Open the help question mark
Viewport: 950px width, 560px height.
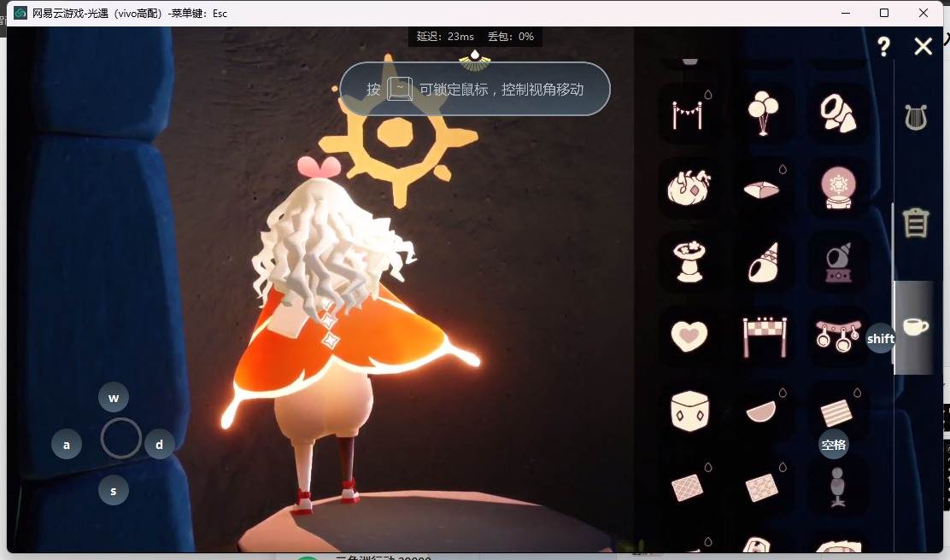[x=884, y=47]
